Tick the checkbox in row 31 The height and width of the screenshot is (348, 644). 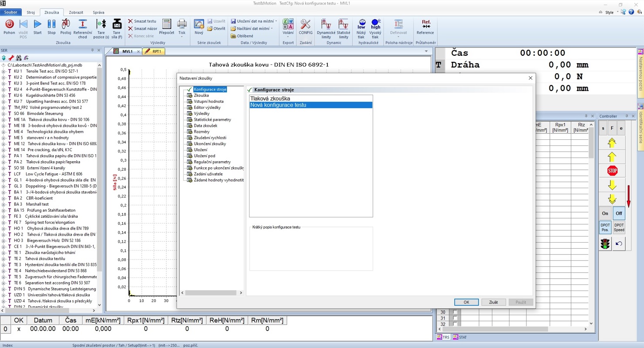coord(455,318)
